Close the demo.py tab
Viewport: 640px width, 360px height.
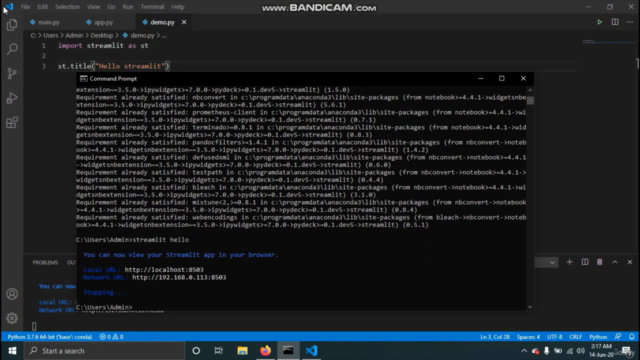click(184, 22)
